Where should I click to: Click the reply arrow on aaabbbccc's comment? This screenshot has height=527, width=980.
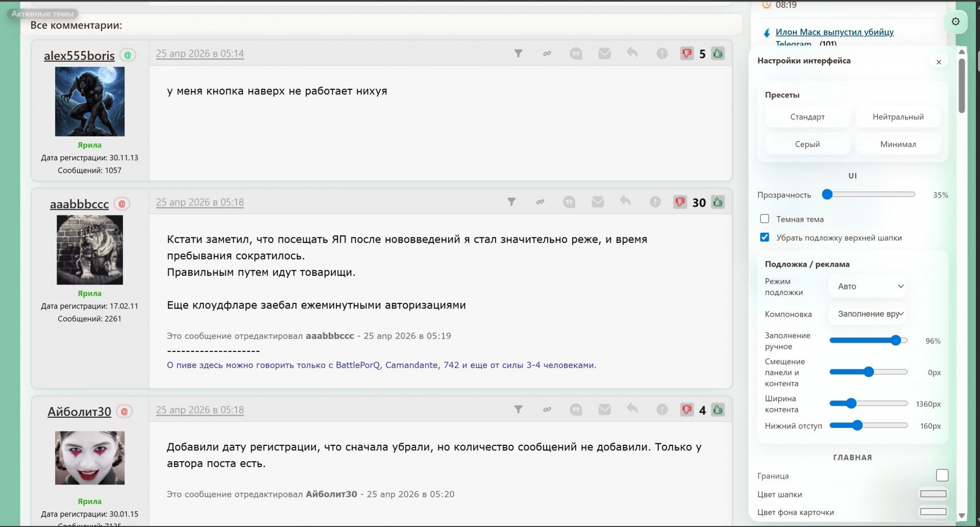click(626, 201)
